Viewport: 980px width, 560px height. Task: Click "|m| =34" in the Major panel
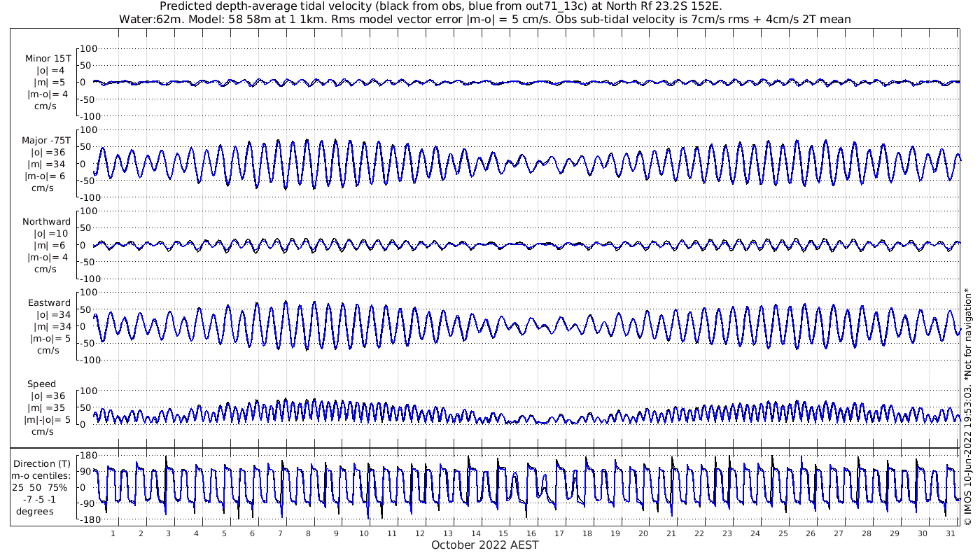49,164
